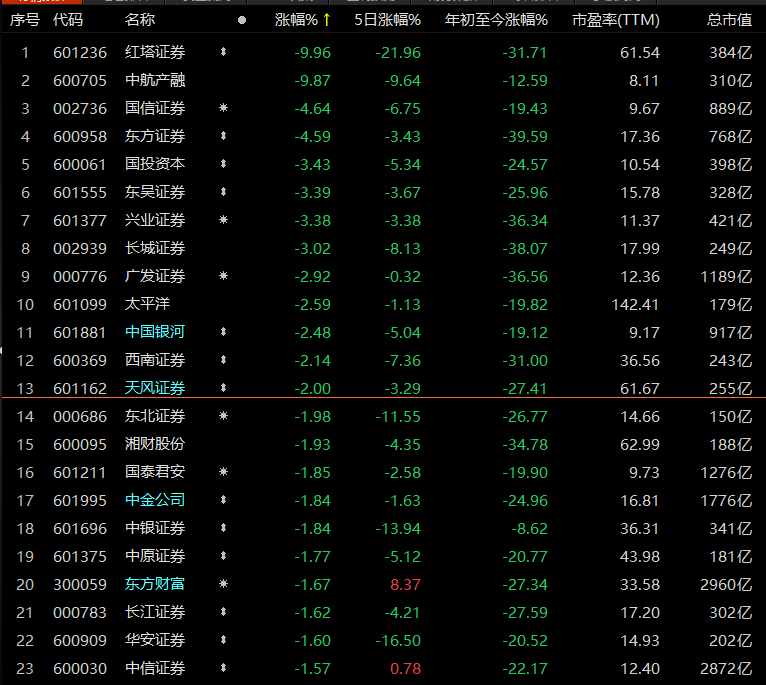Screen dimensions: 766x685
Task: Click the market cap value 1776亿
Action: pyautogui.click(x=726, y=501)
